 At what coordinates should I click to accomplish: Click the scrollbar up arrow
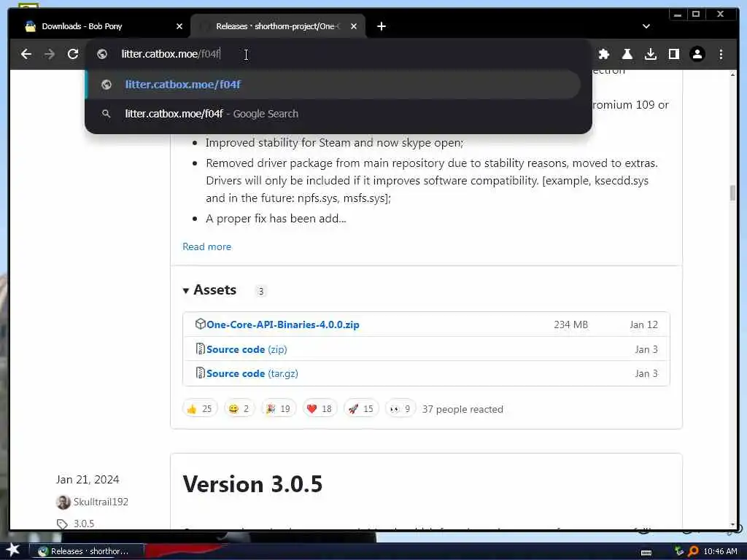tap(732, 74)
